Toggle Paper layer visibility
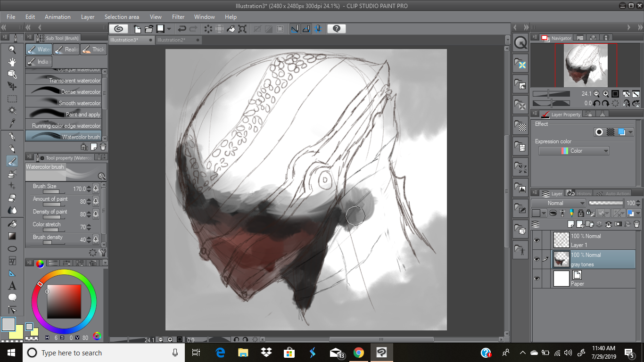The width and height of the screenshot is (644, 362). tap(537, 279)
